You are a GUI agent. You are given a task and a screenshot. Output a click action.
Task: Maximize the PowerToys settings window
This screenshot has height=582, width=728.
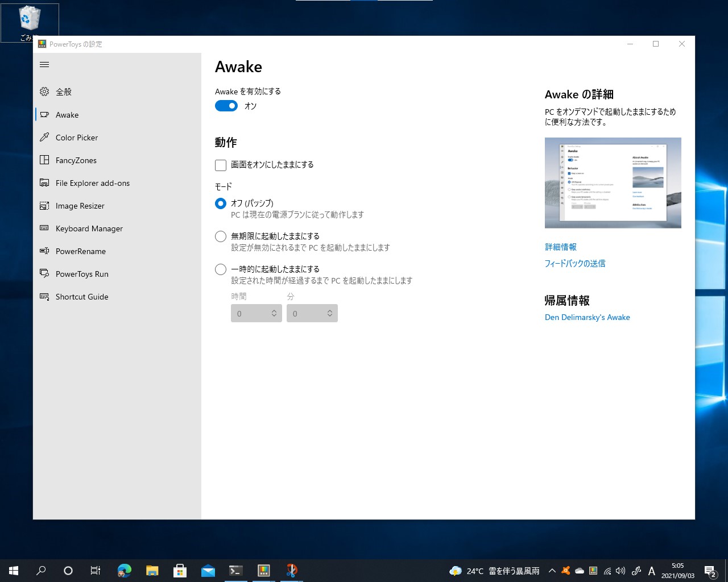point(656,44)
